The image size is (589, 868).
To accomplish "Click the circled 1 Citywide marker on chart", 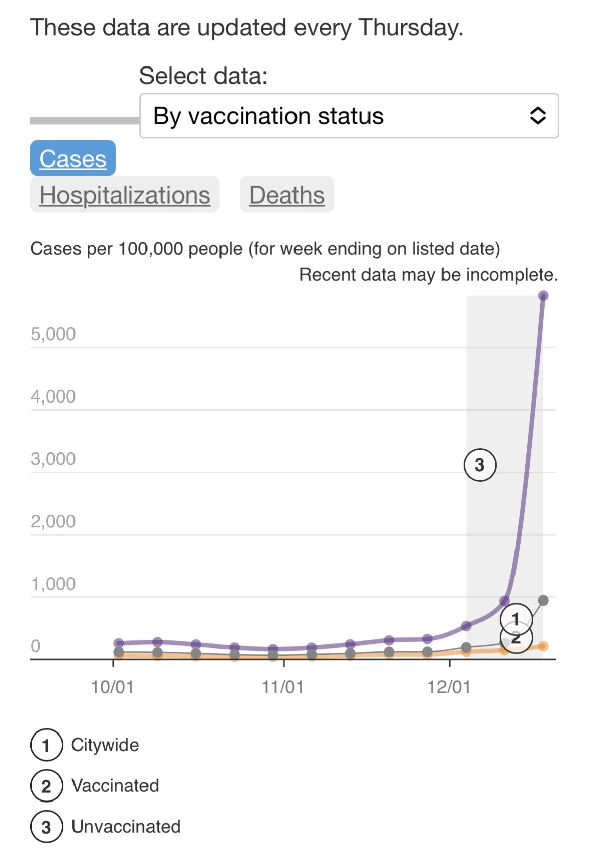I will [x=516, y=618].
